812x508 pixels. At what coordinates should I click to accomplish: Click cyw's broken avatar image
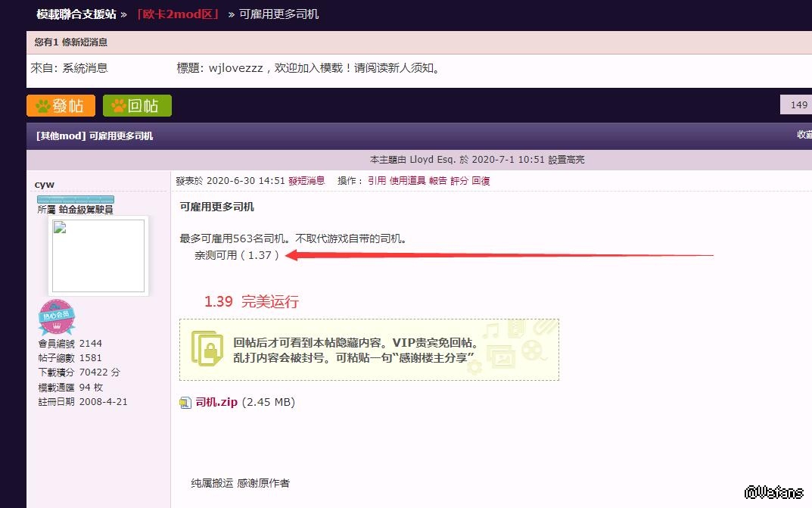tap(98, 256)
